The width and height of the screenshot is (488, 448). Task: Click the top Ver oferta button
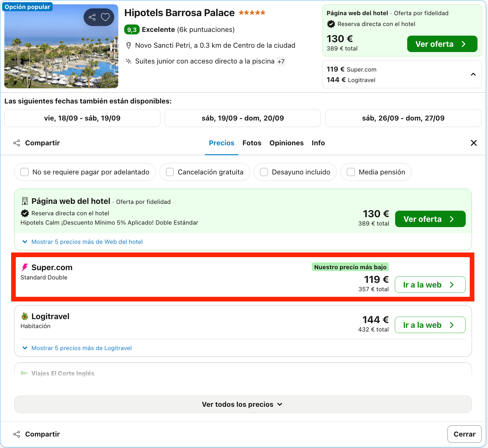point(442,44)
